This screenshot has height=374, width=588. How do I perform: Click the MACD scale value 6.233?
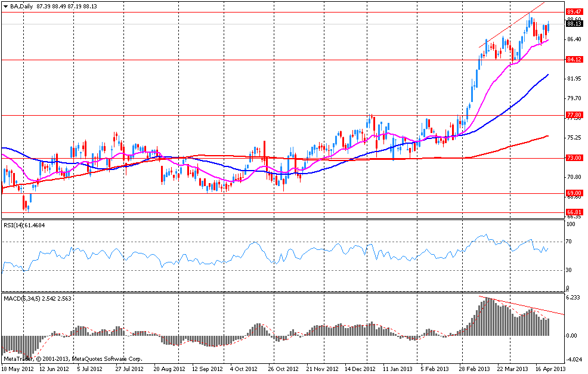point(573,298)
